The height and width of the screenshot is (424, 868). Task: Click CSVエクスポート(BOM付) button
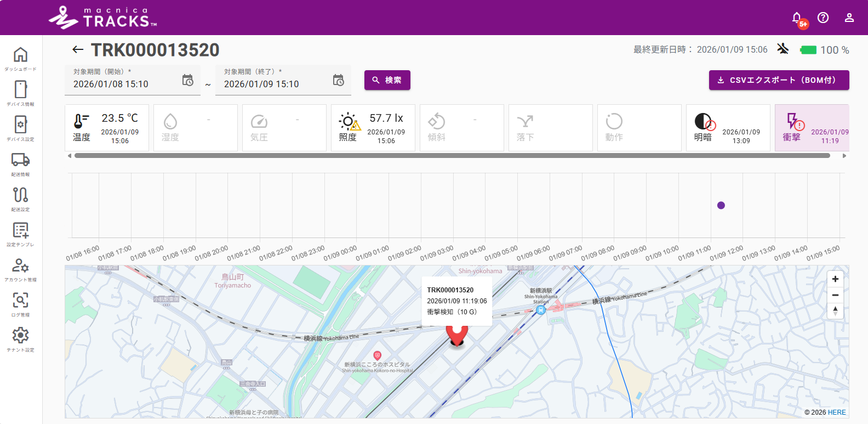click(x=779, y=80)
